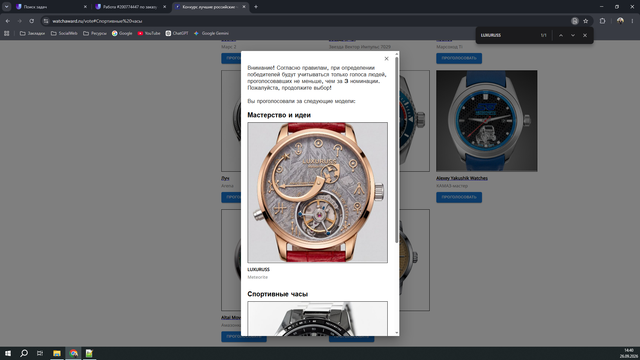Open the Google bookmark
The width and height of the screenshot is (640, 360).
click(122, 33)
